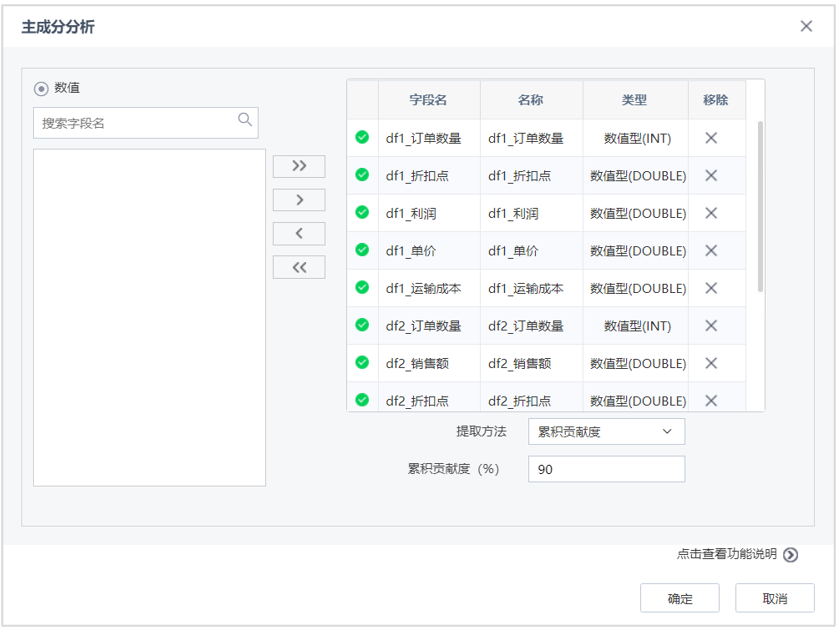Viewport: 839px width, 629px height.
Task: Open the 提取方法 dropdown
Action: [605, 431]
